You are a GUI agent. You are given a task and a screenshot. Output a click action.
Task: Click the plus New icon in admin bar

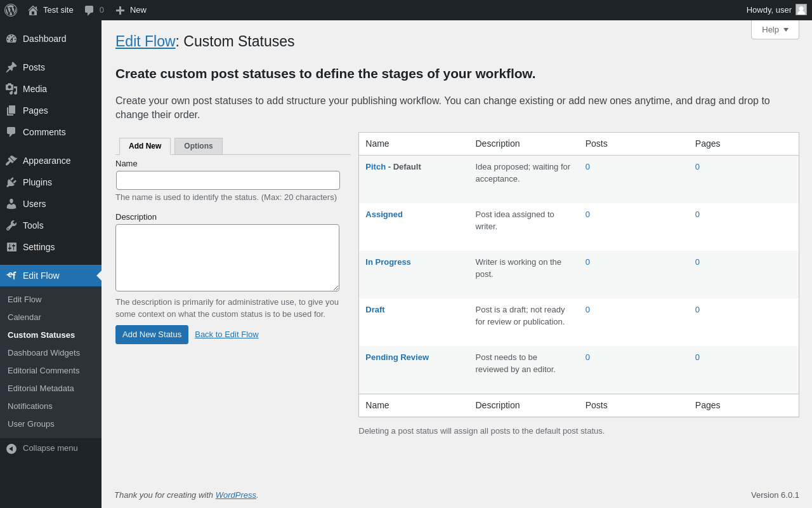coord(120,10)
